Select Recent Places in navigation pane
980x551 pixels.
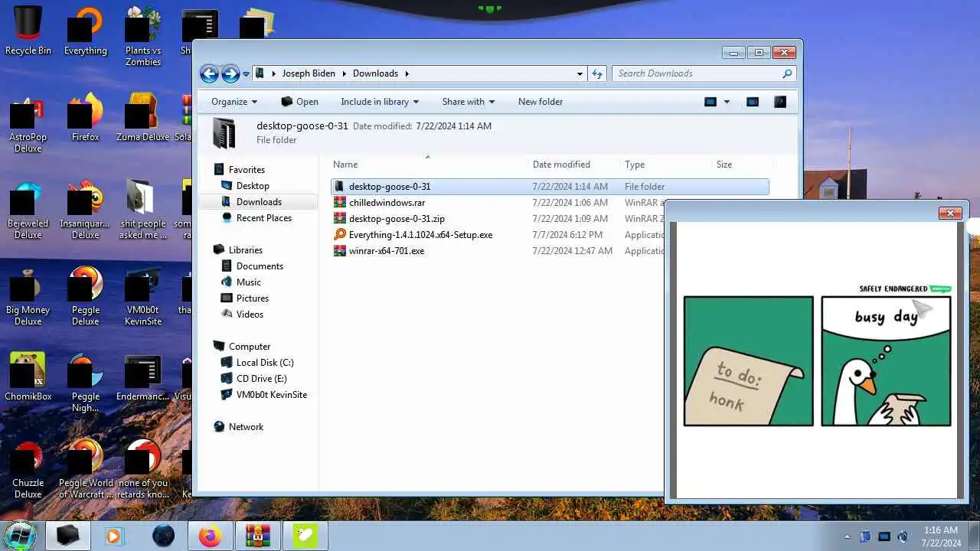pos(264,218)
